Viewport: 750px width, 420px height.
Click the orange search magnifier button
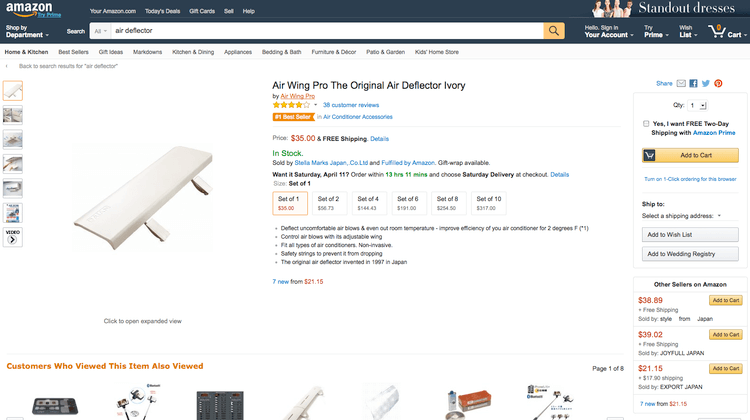555,31
